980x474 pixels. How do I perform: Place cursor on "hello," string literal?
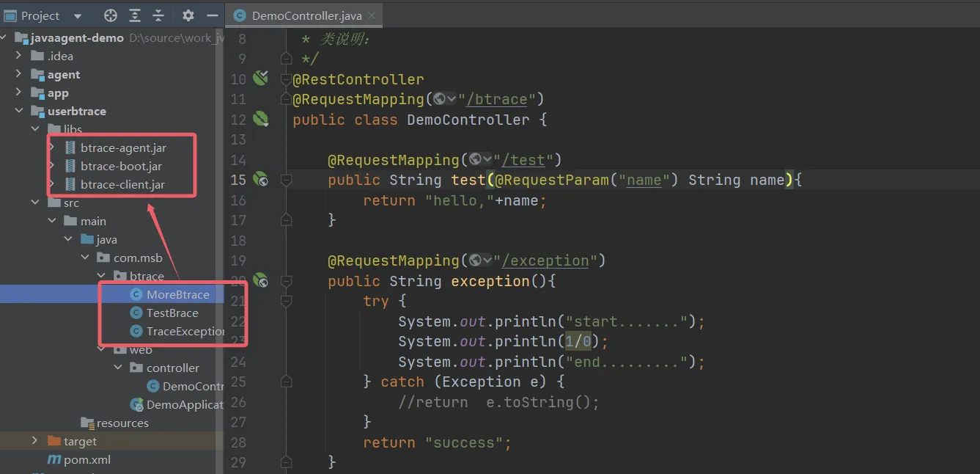click(x=460, y=200)
